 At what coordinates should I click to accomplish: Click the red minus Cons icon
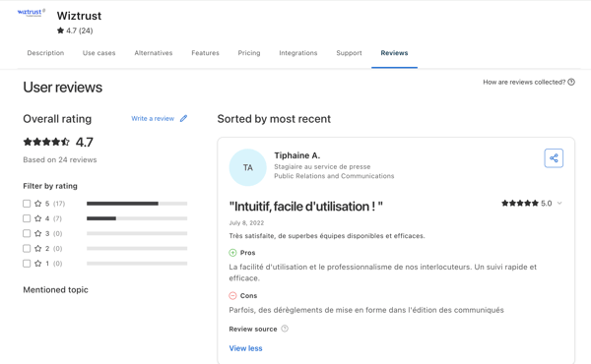pyautogui.click(x=232, y=295)
